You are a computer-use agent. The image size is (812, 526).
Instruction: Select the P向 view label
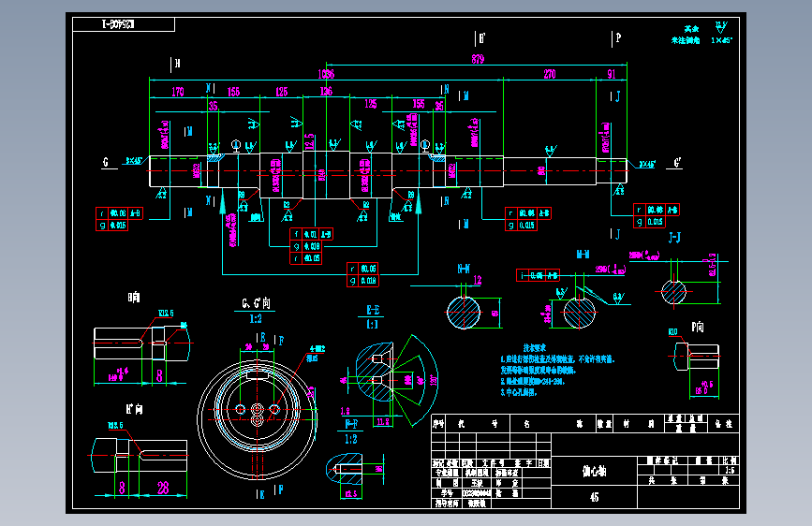coord(698,327)
